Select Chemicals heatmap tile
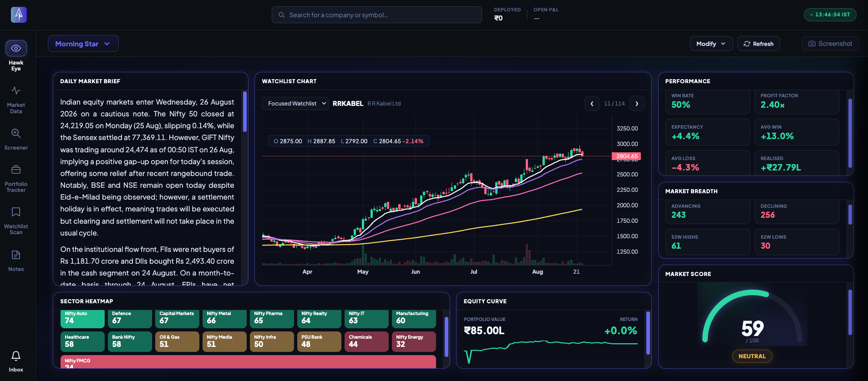 pos(366,341)
